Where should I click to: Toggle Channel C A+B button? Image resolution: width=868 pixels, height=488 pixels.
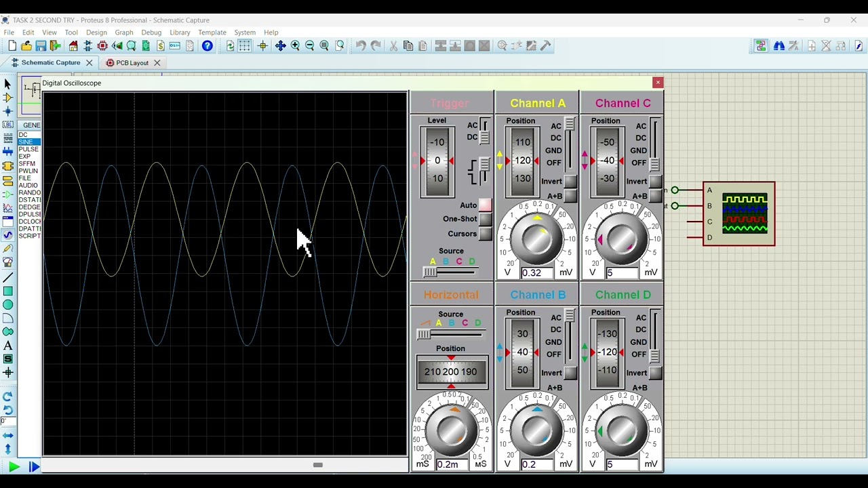coord(655,197)
